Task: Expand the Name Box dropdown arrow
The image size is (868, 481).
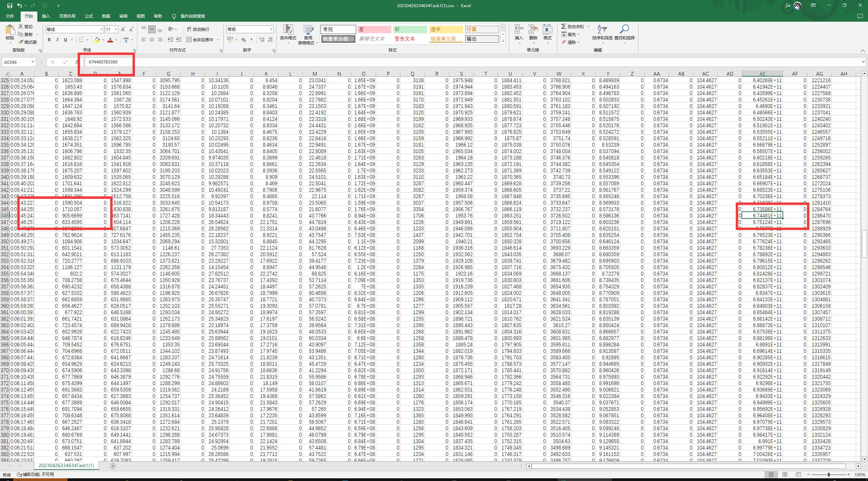Action: click(x=33, y=62)
